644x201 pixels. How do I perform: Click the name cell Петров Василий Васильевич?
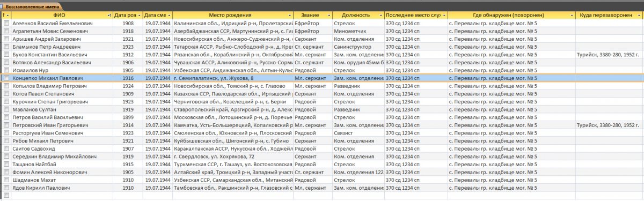(x=62, y=117)
